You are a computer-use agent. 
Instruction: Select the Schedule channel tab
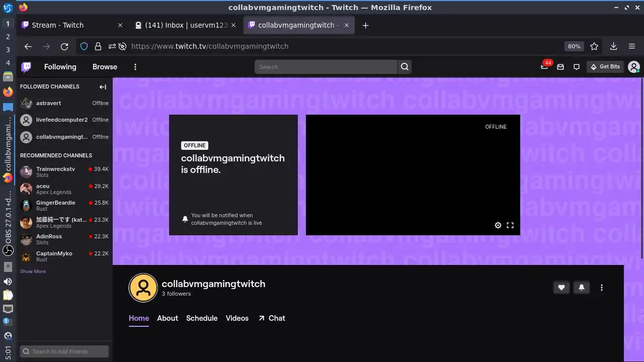click(x=202, y=318)
